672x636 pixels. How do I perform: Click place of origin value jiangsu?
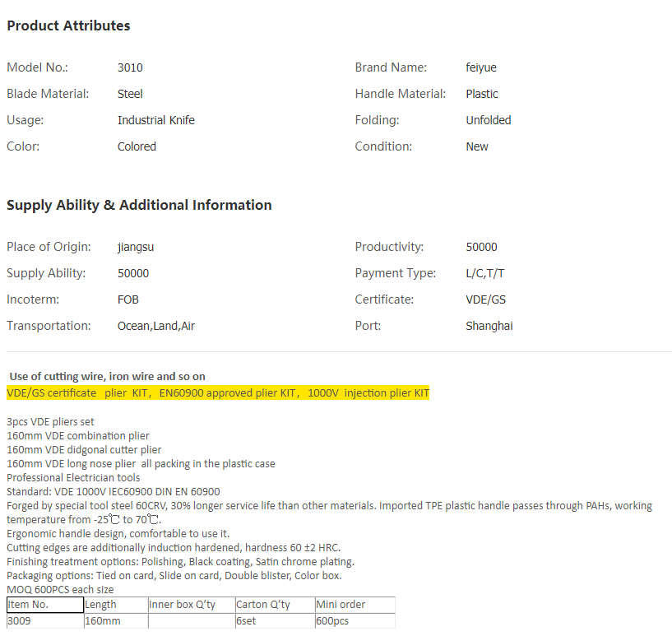[x=136, y=247]
